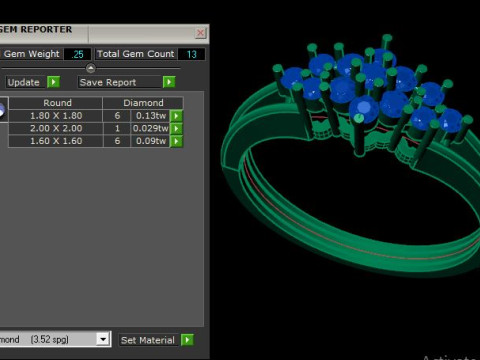The width and height of the screenshot is (480, 360).
Task: Click the green arrow beside Update
Action: [x=54, y=82]
